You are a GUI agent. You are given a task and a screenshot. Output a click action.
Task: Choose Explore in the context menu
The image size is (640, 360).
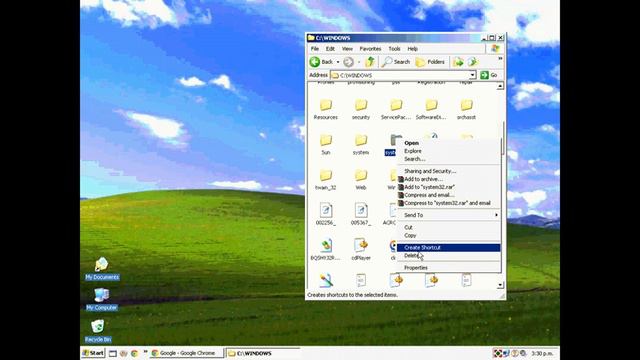pos(449,151)
